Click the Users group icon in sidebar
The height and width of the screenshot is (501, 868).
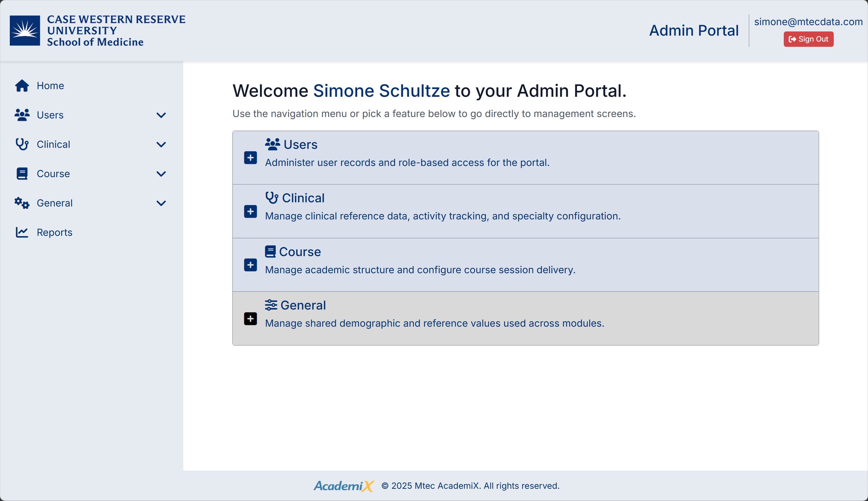click(x=22, y=115)
